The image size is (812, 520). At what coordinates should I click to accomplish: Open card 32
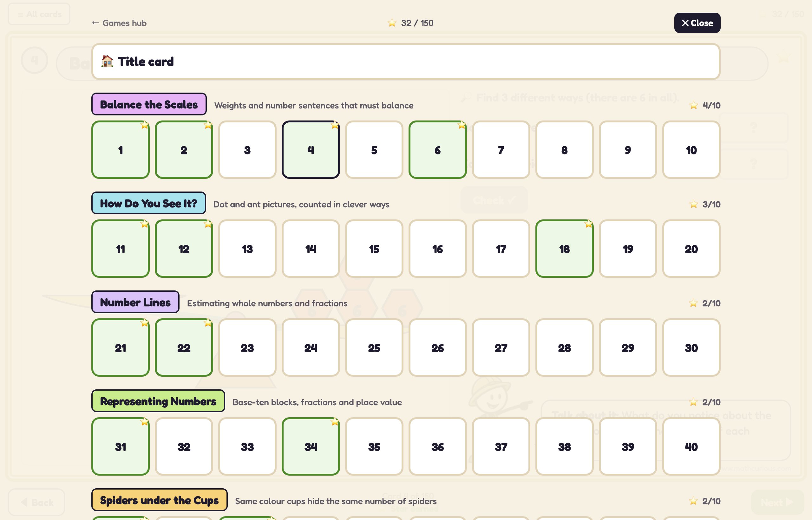pos(184,446)
